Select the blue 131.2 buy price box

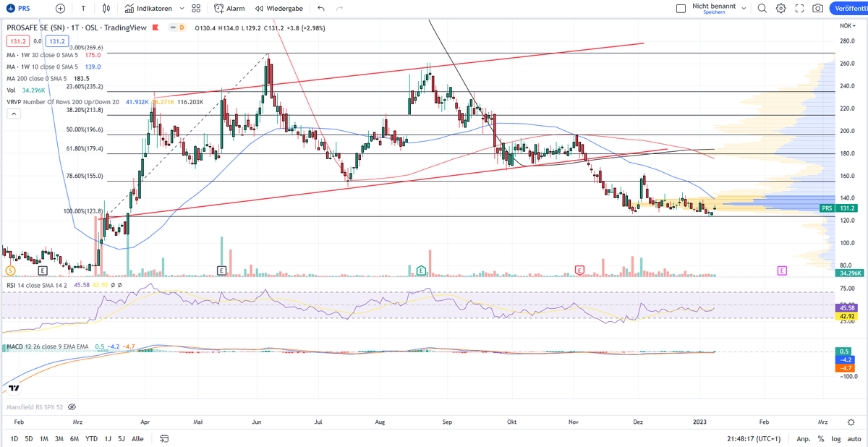(57, 41)
